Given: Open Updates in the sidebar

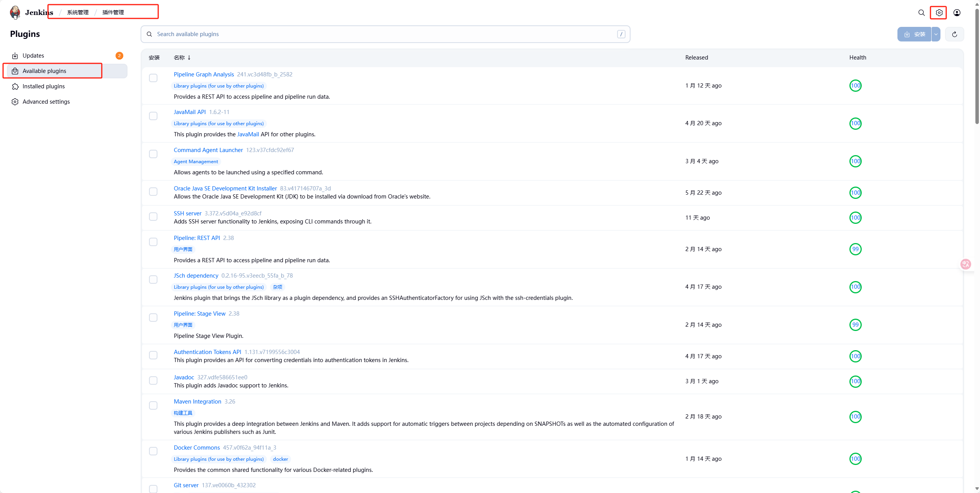Looking at the screenshot, I should click(67, 56).
